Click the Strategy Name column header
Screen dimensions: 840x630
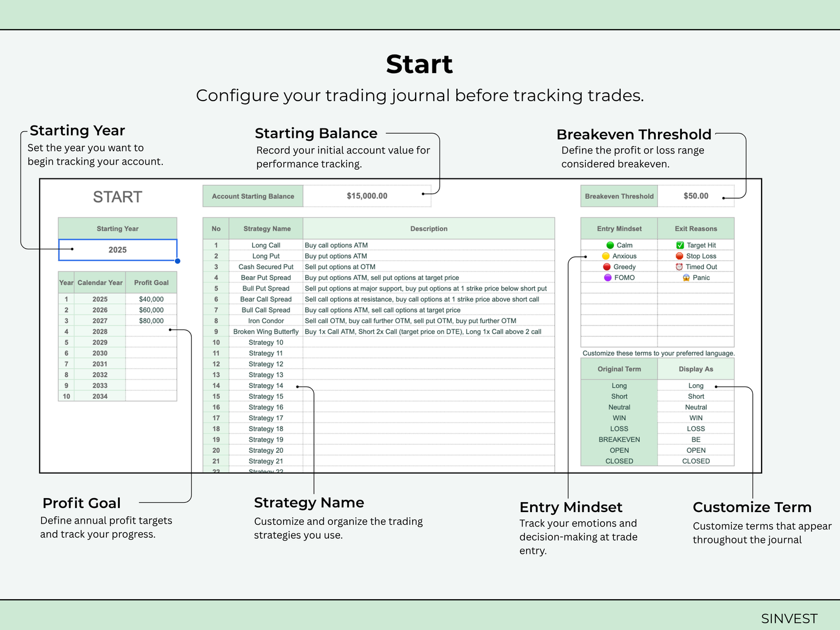coord(267,229)
